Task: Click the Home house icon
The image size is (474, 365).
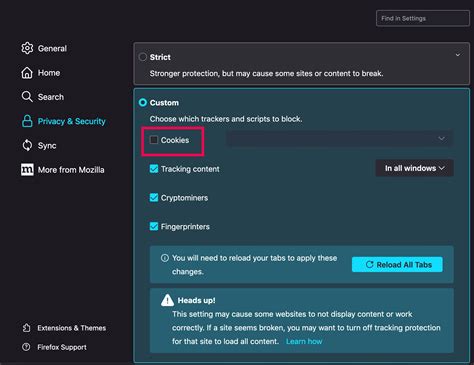Action: (27, 73)
